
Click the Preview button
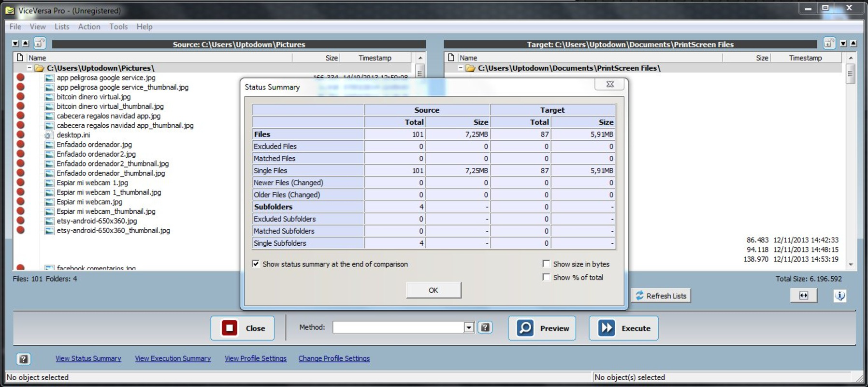pyautogui.click(x=542, y=328)
